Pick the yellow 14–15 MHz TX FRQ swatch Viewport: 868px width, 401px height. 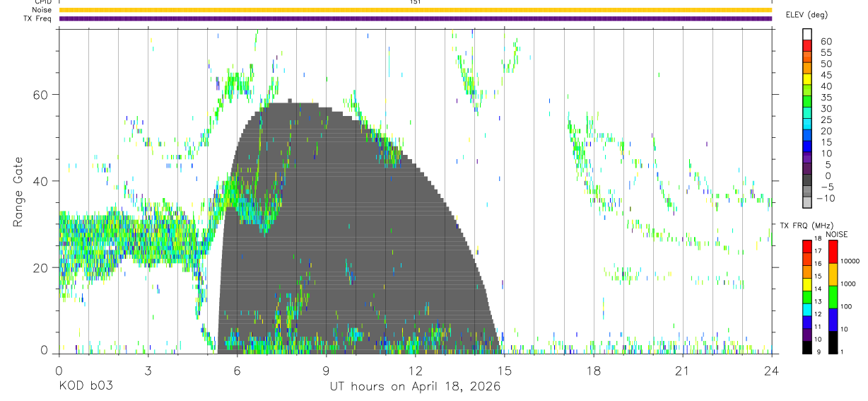click(807, 284)
